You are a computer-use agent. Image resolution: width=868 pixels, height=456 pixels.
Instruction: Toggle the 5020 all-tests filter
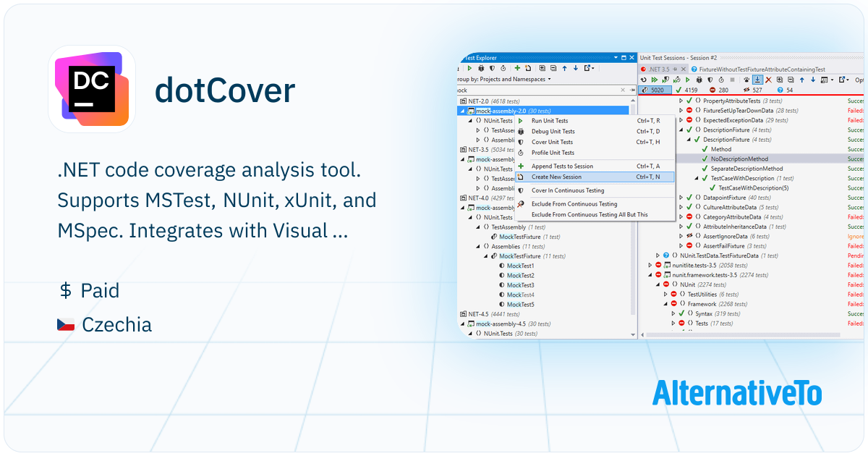point(655,90)
